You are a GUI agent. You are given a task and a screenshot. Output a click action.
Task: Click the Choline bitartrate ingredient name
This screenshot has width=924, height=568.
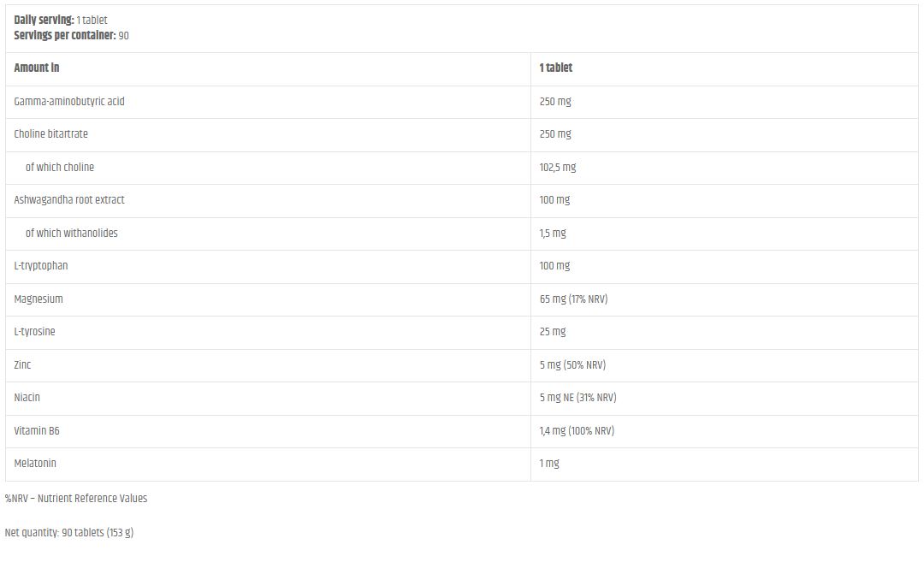click(51, 134)
